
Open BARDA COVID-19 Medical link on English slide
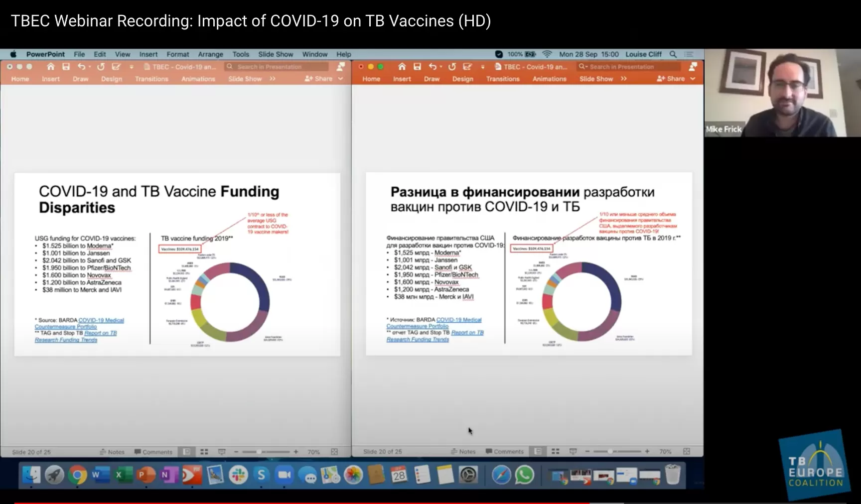tap(101, 320)
